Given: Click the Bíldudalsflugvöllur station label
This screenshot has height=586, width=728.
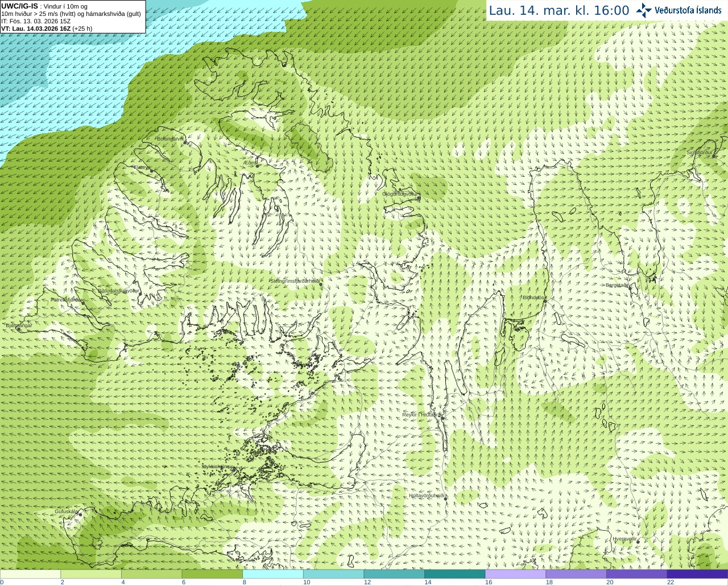Looking at the screenshot, I should (118, 290).
